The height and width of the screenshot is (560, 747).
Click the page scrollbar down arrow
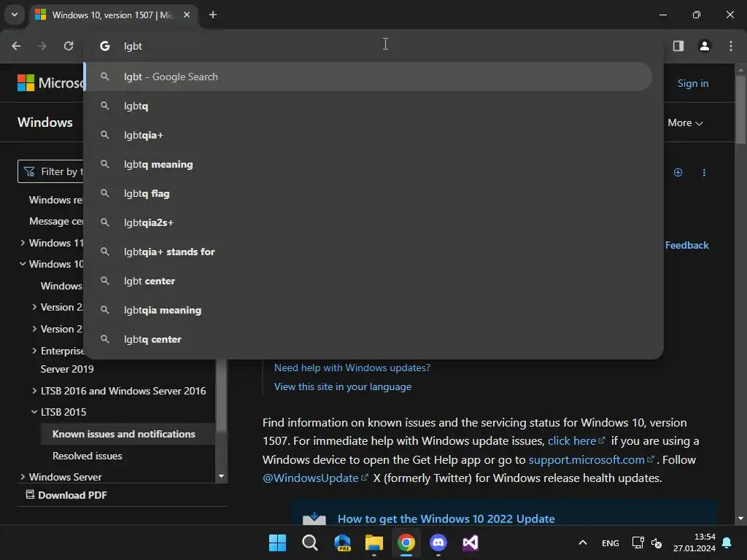740,518
